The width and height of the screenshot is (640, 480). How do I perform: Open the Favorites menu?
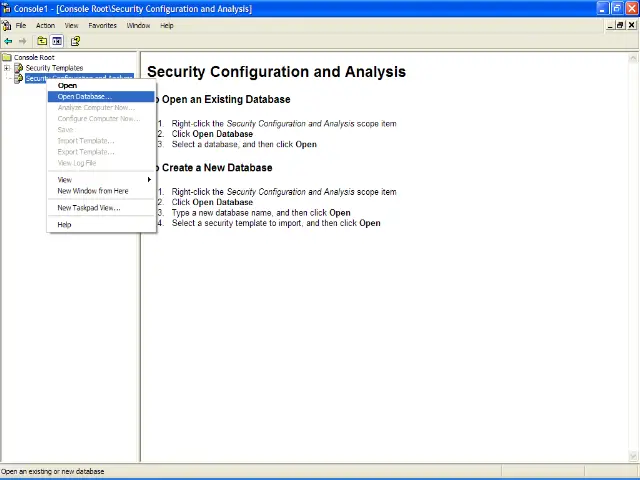click(102, 25)
